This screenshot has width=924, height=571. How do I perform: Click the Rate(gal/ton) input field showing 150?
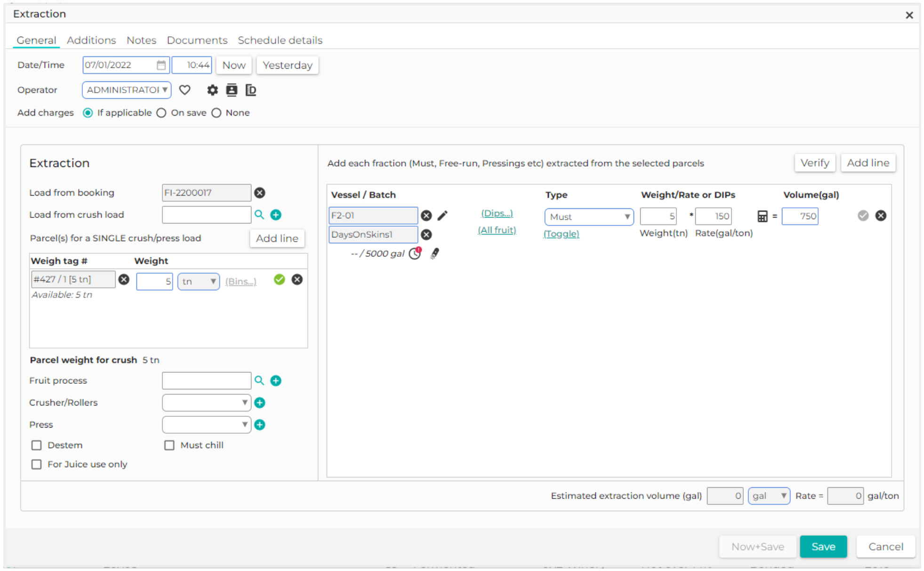pos(714,216)
